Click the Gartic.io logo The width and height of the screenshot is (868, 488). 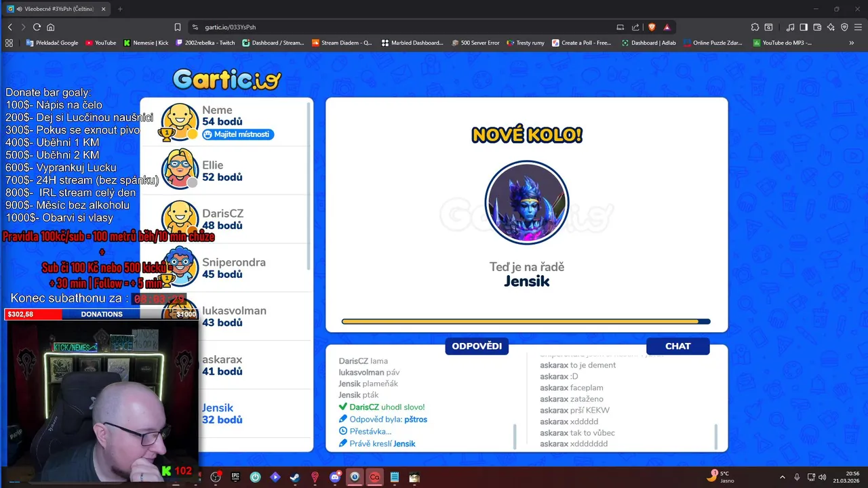click(226, 80)
